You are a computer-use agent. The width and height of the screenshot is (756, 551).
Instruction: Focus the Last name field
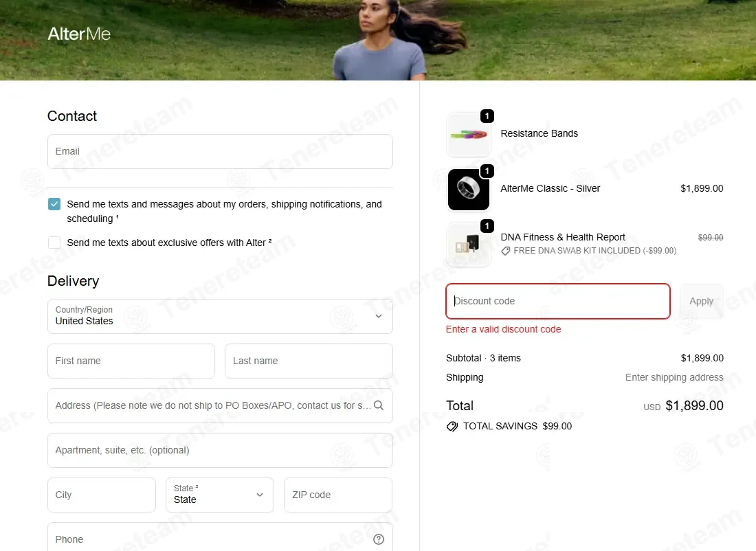tap(309, 361)
